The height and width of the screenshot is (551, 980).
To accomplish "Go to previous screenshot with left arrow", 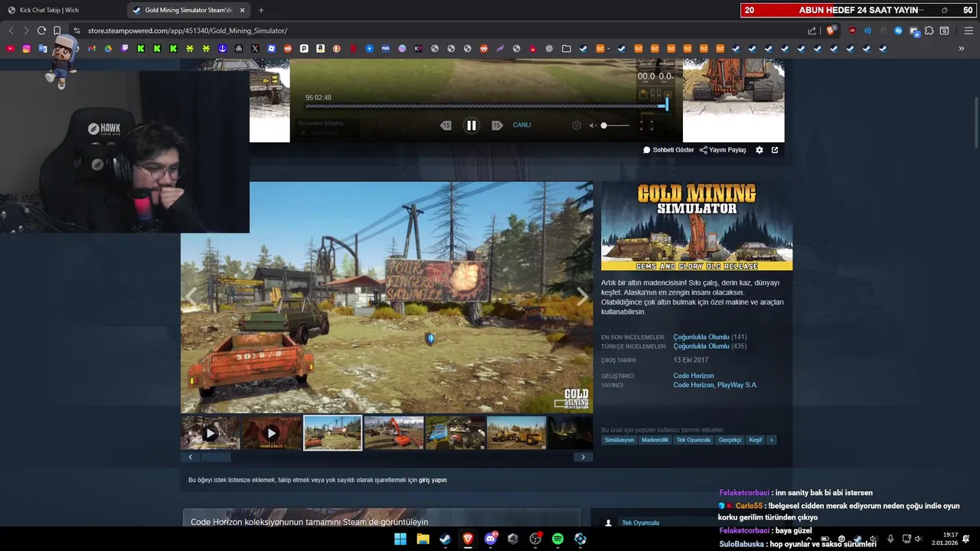I will (191, 296).
